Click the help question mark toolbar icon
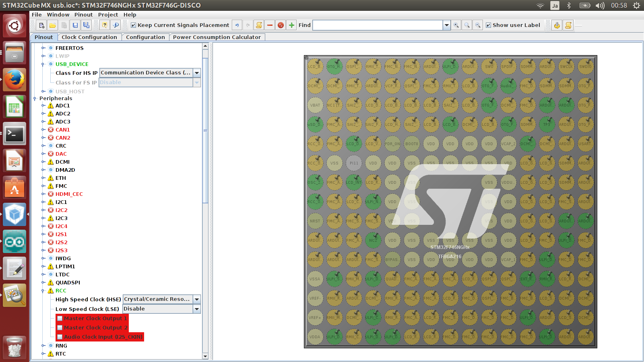 (105, 25)
